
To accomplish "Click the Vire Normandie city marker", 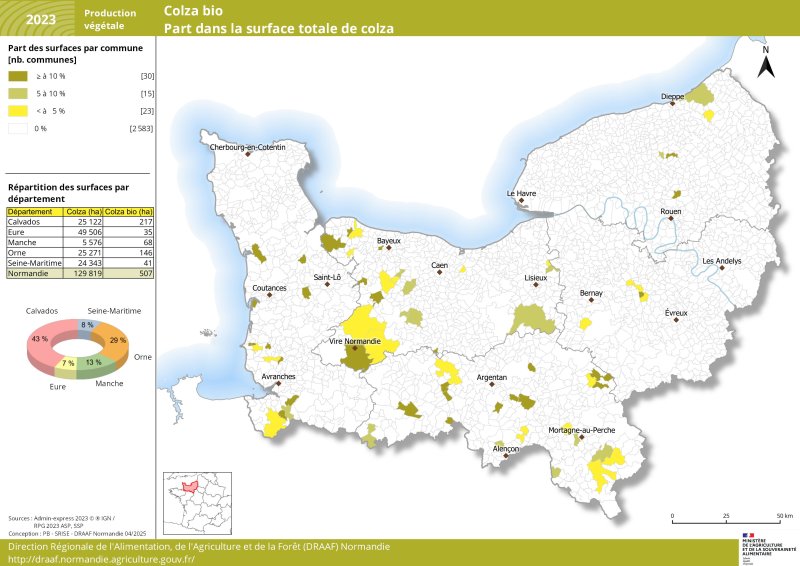I will [355, 348].
